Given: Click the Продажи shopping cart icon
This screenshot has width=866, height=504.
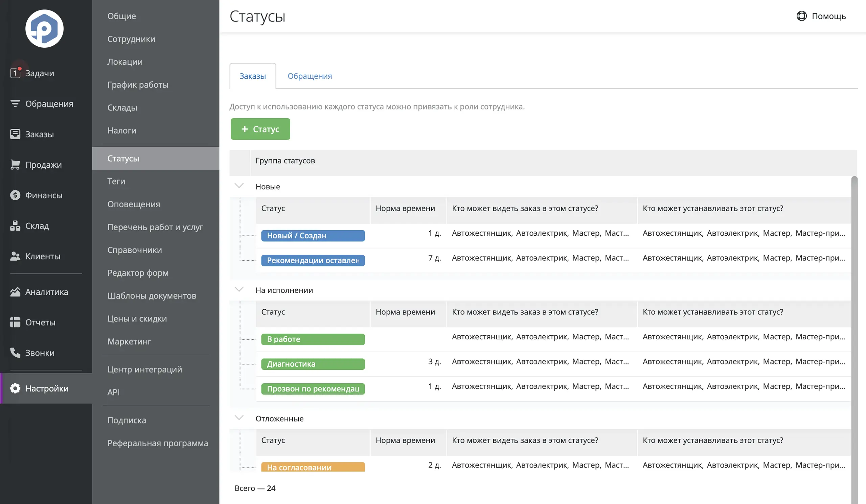Looking at the screenshot, I should coord(15,165).
